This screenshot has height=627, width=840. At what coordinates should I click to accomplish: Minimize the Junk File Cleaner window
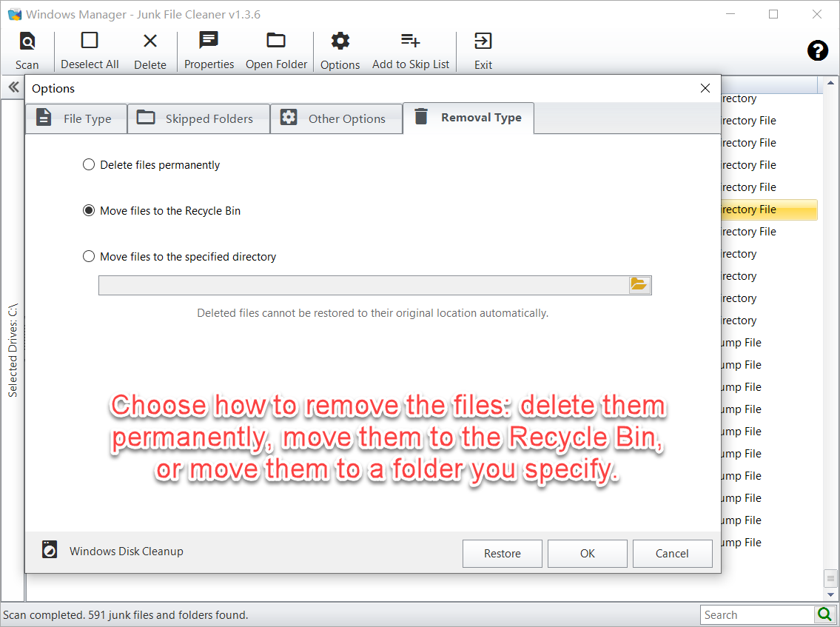(x=730, y=15)
